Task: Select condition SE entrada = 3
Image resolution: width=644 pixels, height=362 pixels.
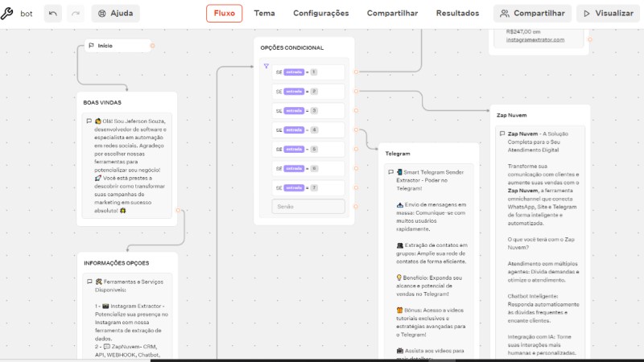Action: click(x=308, y=111)
